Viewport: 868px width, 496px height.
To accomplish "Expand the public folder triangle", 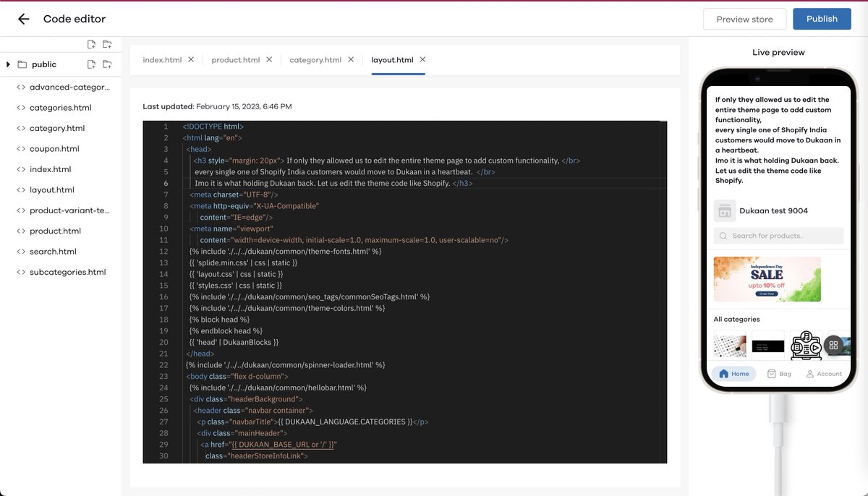I will [x=8, y=64].
